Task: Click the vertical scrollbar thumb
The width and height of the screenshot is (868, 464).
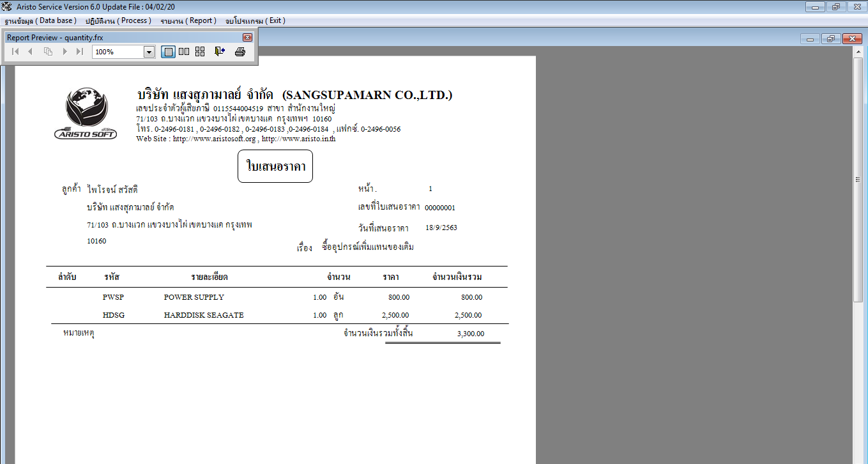Action: coord(859,180)
